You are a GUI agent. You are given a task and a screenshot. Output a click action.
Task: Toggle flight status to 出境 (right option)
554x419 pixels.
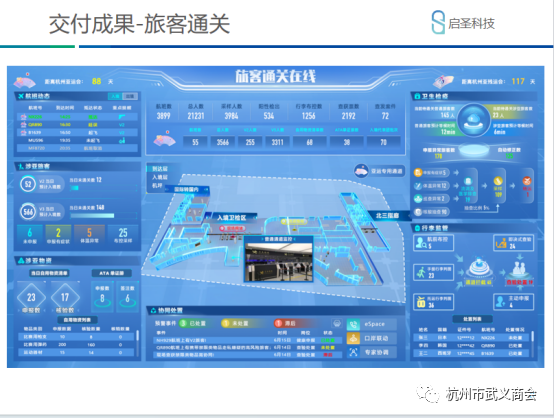[x=130, y=96]
